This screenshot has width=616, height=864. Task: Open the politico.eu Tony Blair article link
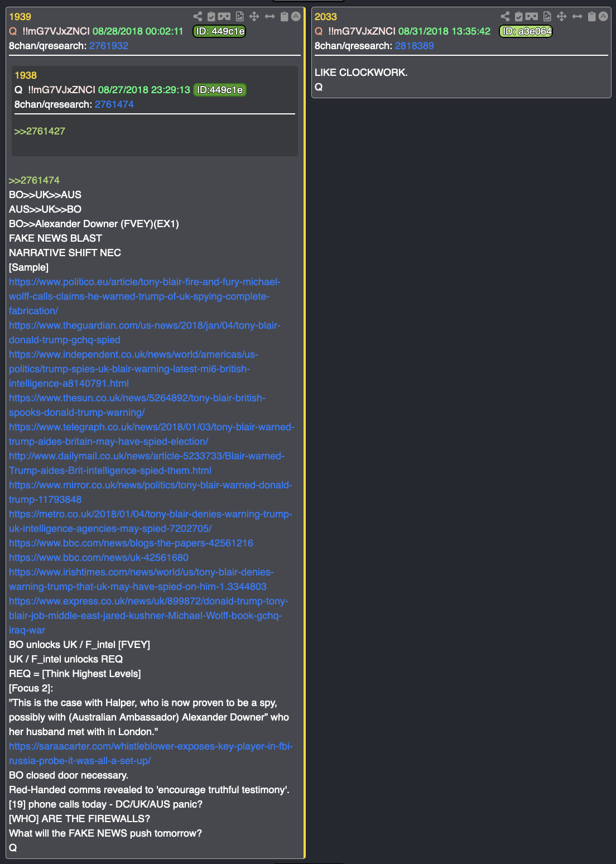(145, 296)
